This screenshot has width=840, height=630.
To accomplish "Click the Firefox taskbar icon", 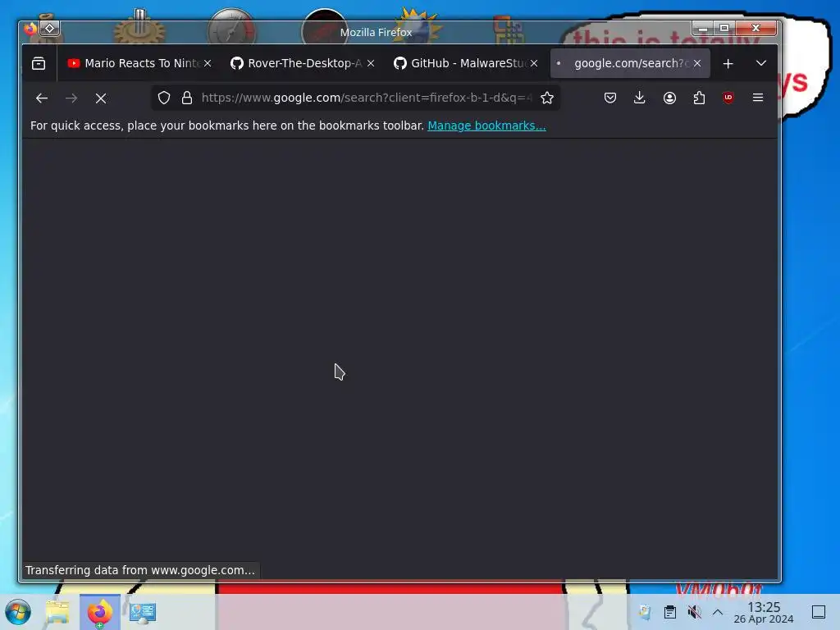I will click(x=100, y=612).
